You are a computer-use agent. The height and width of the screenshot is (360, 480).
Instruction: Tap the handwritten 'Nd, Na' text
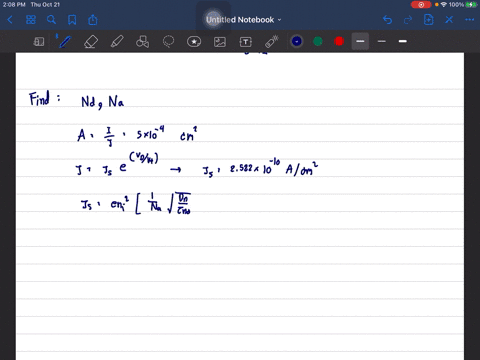tap(102, 102)
